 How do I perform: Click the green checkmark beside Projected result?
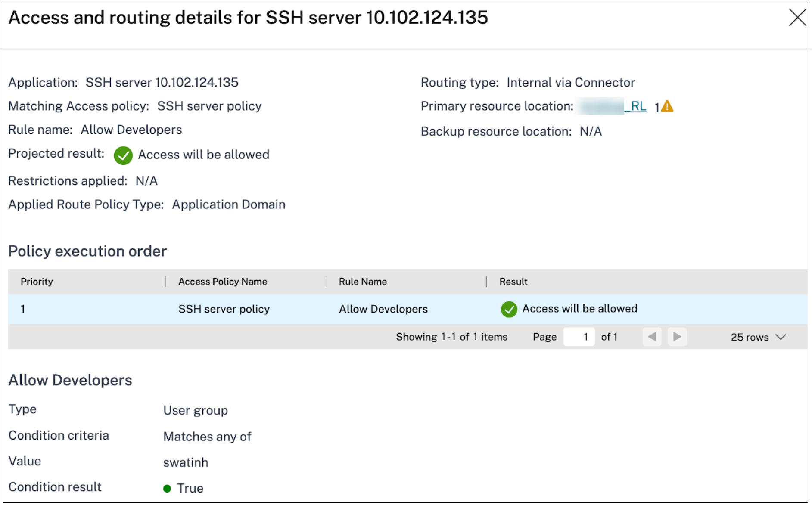[123, 155]
